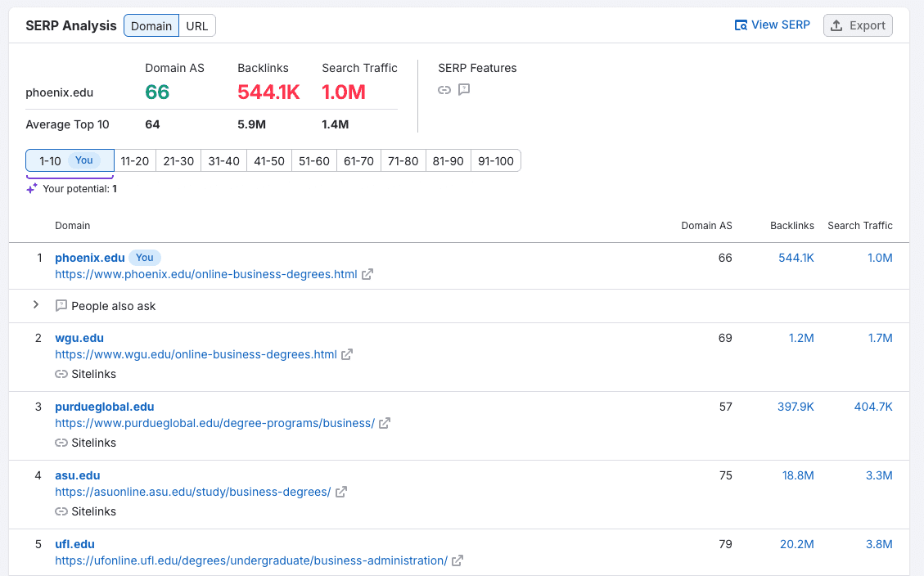Click the View SERP icon

742,25
